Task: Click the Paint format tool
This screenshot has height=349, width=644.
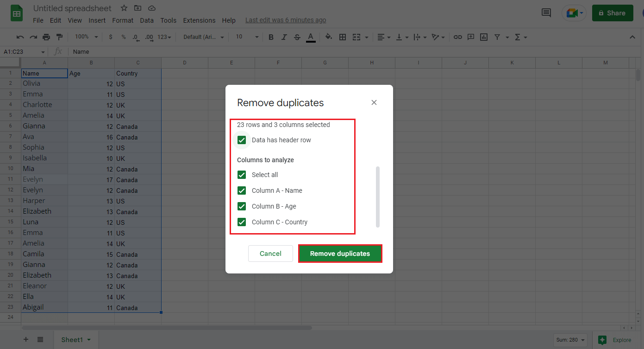Action: tap(59, 37)
